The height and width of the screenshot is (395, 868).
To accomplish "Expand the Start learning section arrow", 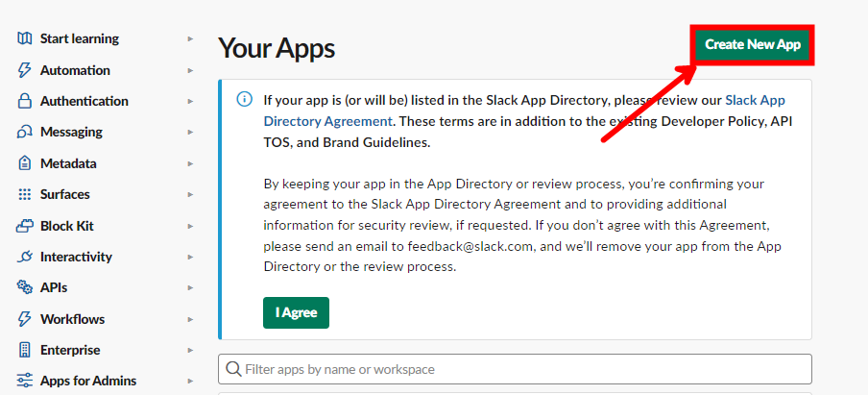I will click(190, 39).
